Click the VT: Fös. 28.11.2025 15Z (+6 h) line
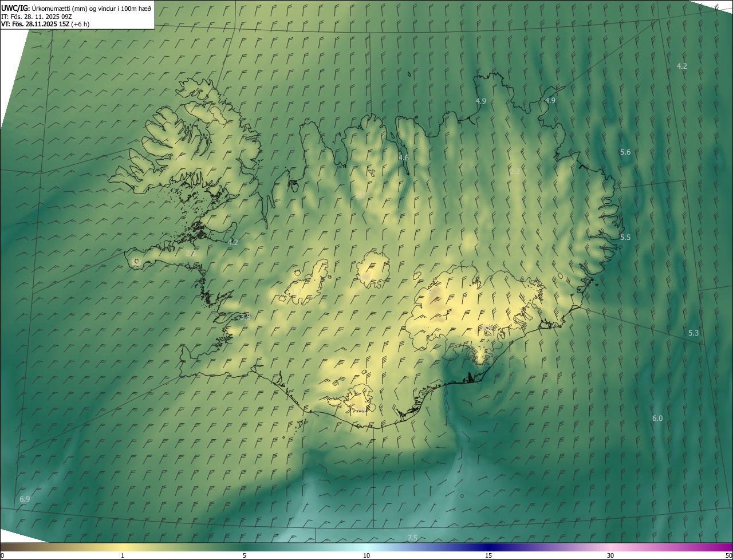733x560 pixels. 45,24
